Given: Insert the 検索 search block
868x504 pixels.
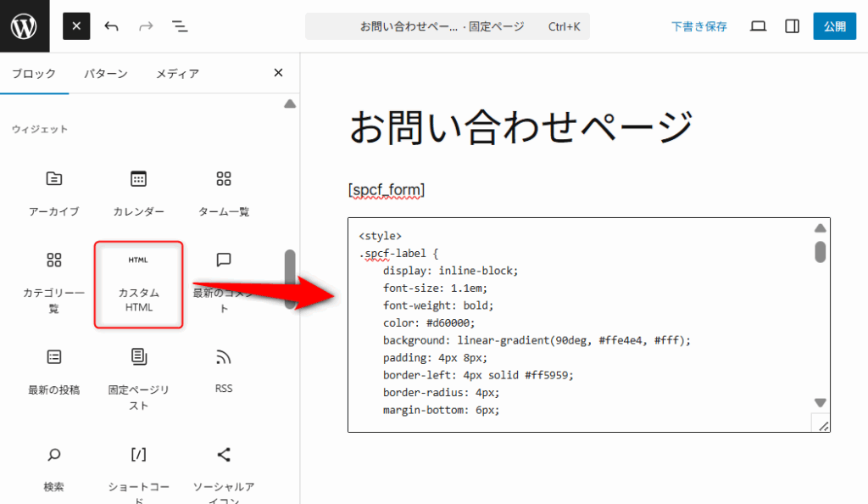Looking at the screenshot, I should click(54, 468).
